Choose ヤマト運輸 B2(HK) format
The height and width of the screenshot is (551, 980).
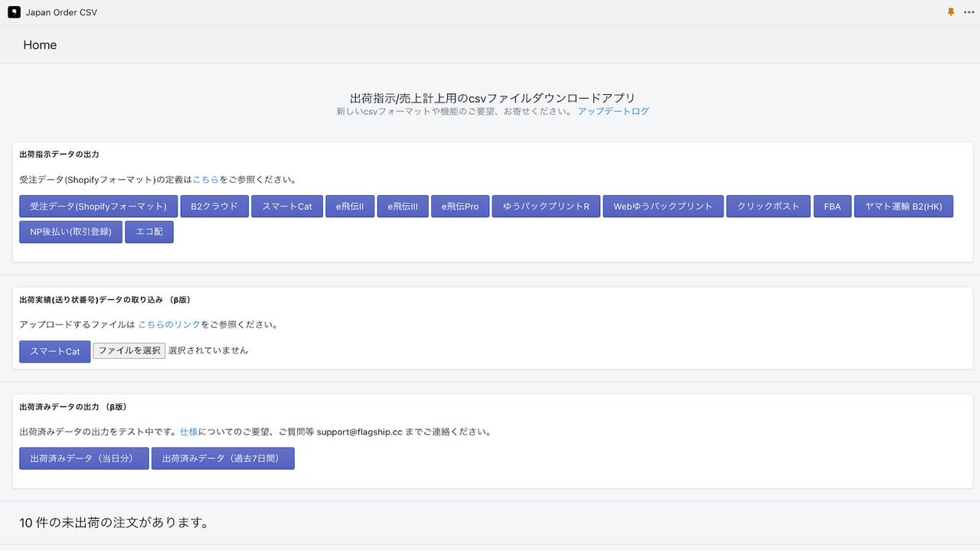(x=903, y=206)
